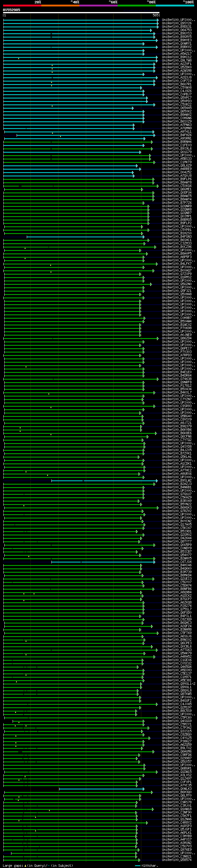Open hit UniRef100_B9HI12
This screenshot has width=197, height=868.
pyautogui.click(x=177, y=57)
